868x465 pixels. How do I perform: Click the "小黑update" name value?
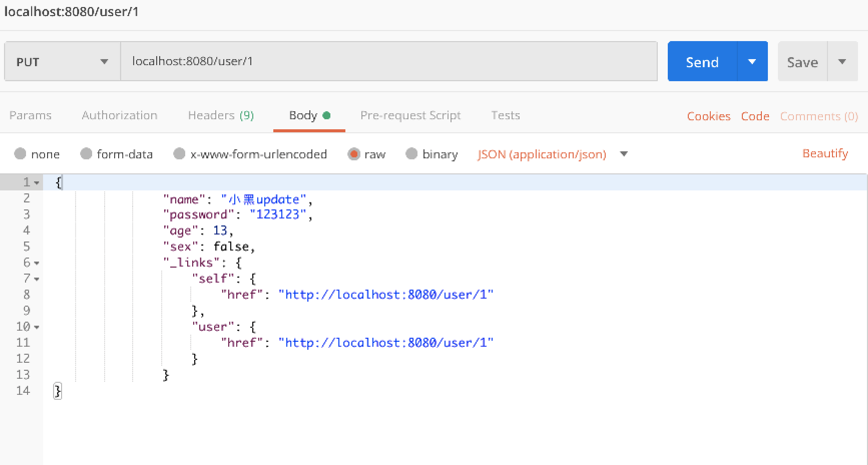tap(263, 199)
